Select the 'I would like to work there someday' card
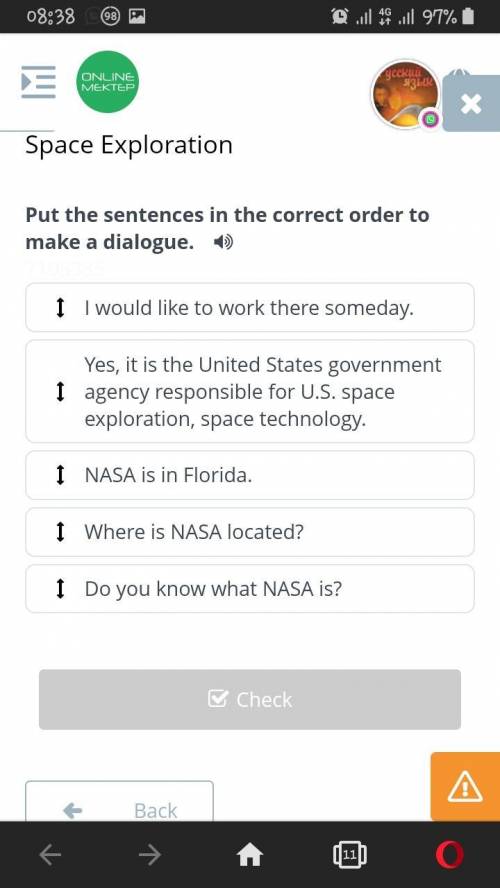The image size is (500, 888). pos(250,308)
